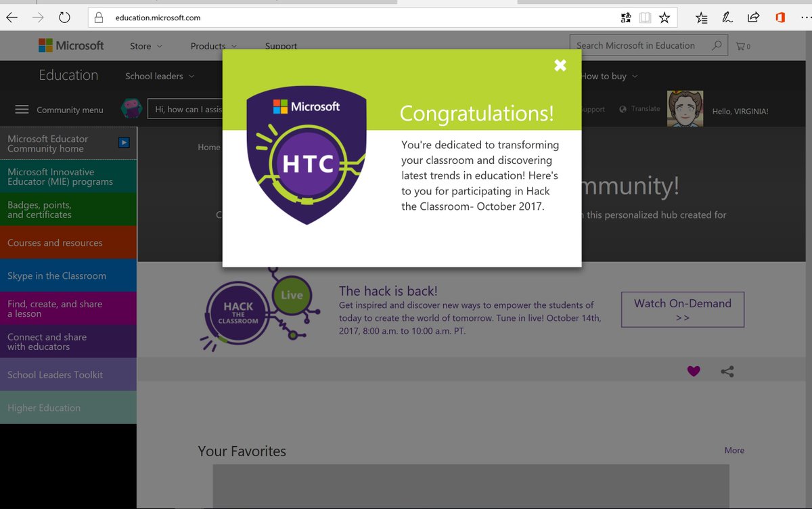Click the Hi, how can I assist field
812x509 pixels.
(x=185, y=109)
